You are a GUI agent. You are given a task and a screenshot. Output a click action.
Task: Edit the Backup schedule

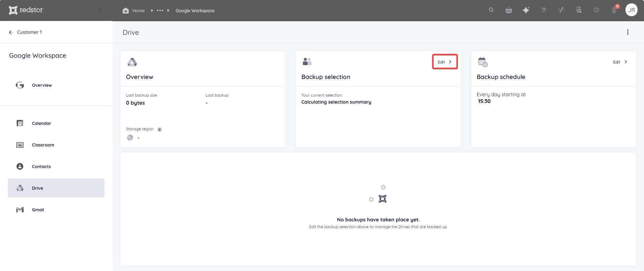point(620,62)
